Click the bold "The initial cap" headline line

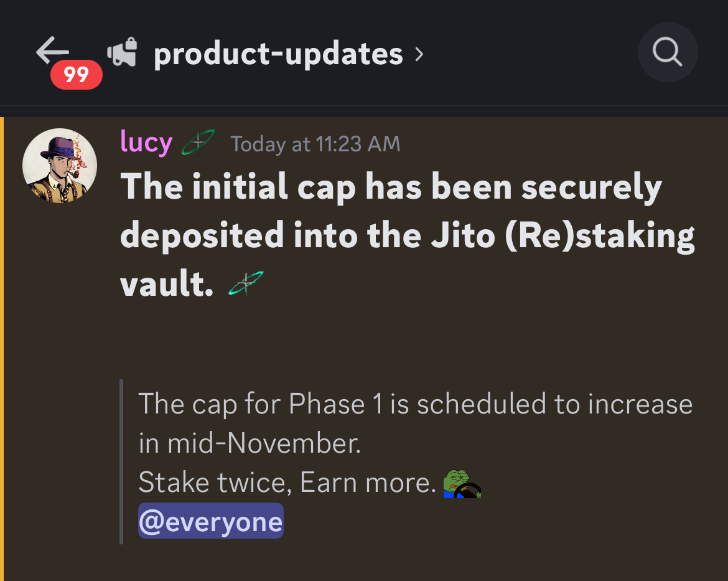coord(390,187)
